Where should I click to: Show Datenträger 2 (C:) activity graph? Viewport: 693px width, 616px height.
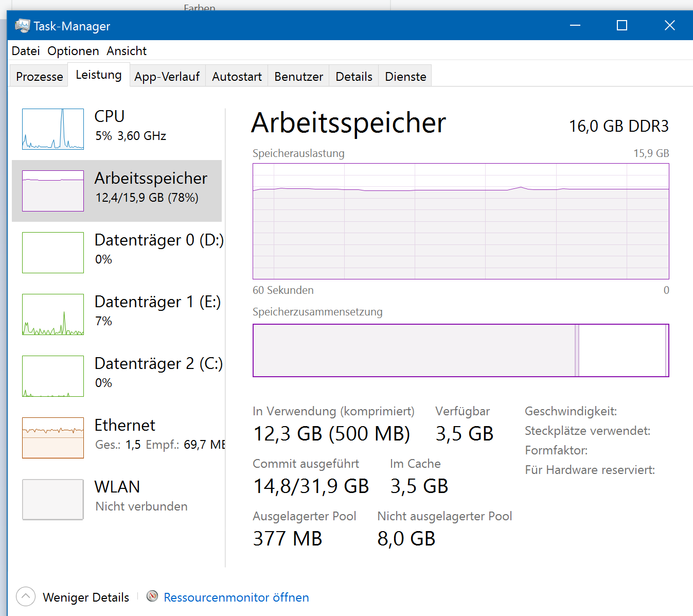point(53,376)
